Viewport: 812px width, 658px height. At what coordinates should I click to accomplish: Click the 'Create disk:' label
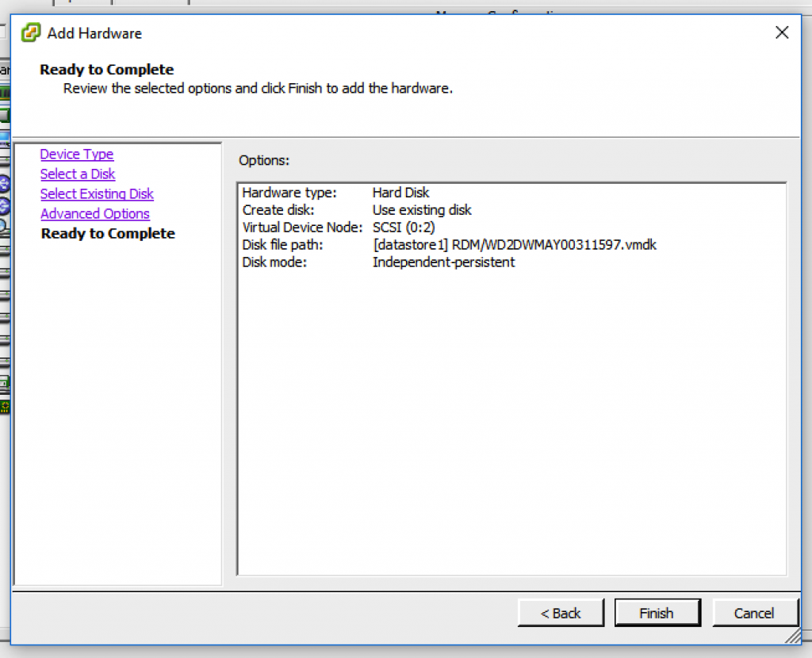point(278,209)
